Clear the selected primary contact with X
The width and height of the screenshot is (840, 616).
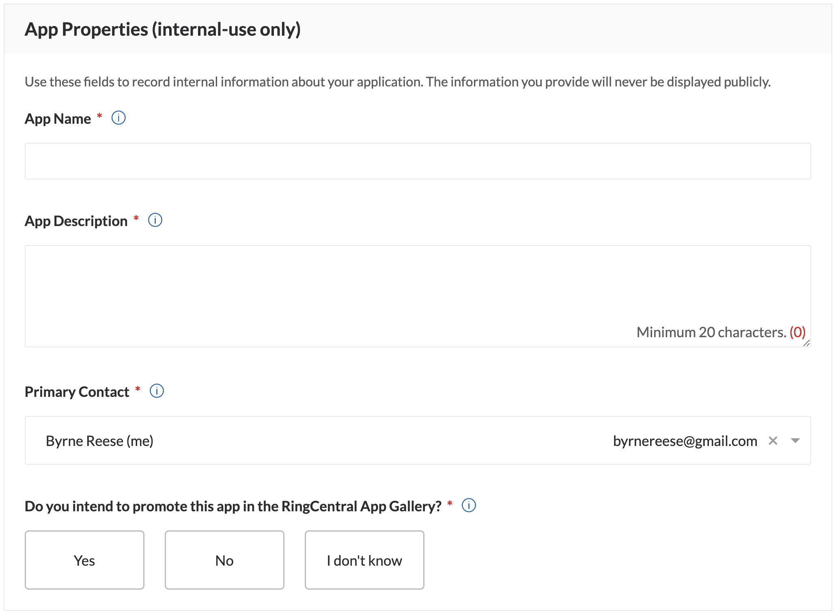pyautogui.click(x=773, y=441)
